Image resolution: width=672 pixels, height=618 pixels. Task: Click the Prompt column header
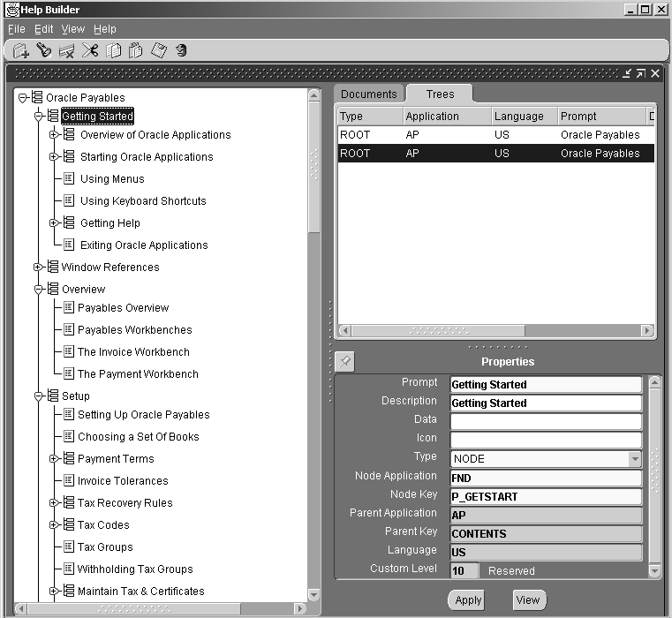point(602,117)
